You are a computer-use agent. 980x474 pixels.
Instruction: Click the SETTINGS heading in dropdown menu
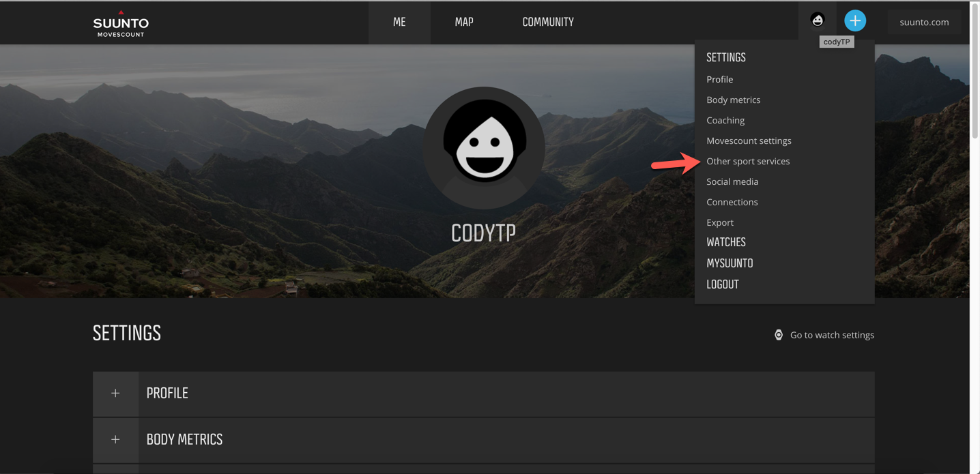(x=726, y=57)
